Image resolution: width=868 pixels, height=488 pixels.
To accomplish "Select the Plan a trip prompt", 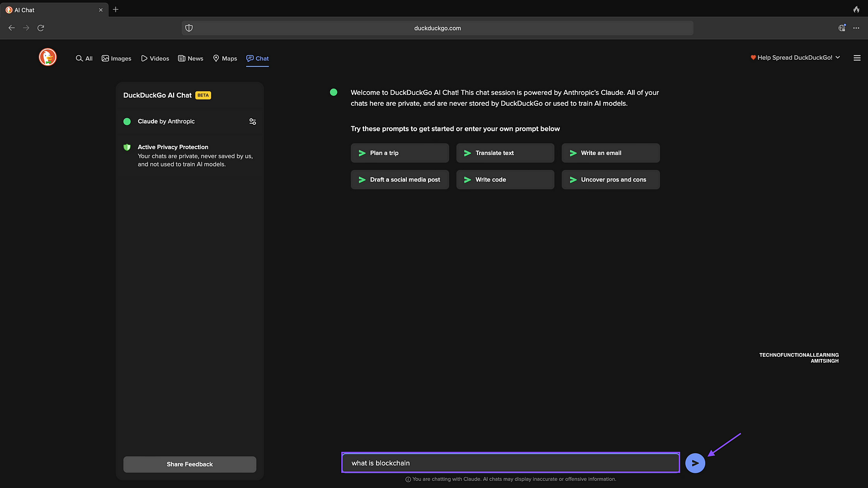I will (400, 153).
